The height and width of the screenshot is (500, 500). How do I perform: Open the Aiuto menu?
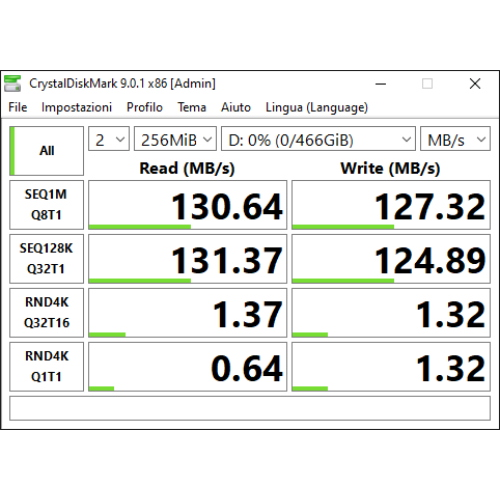pos(236,107)
